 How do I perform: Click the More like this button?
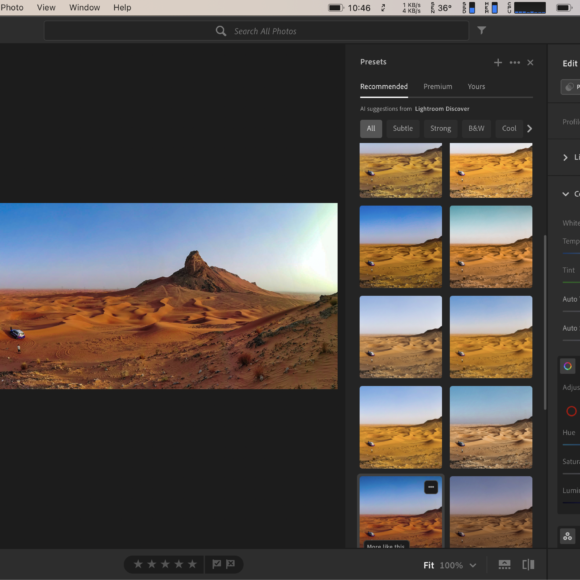pyautogui.click(x=386, y=545)
